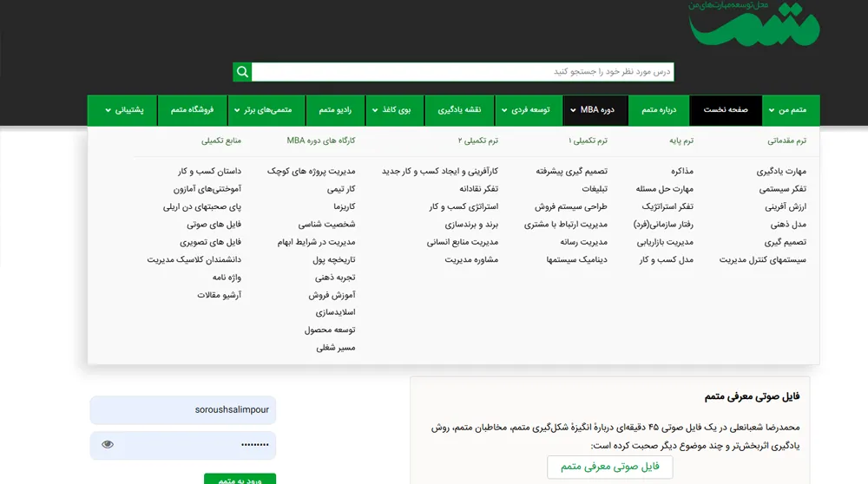Open the نقشه یادگیری menu item
The height and width of the screenshot is (484, 868).
459,110
